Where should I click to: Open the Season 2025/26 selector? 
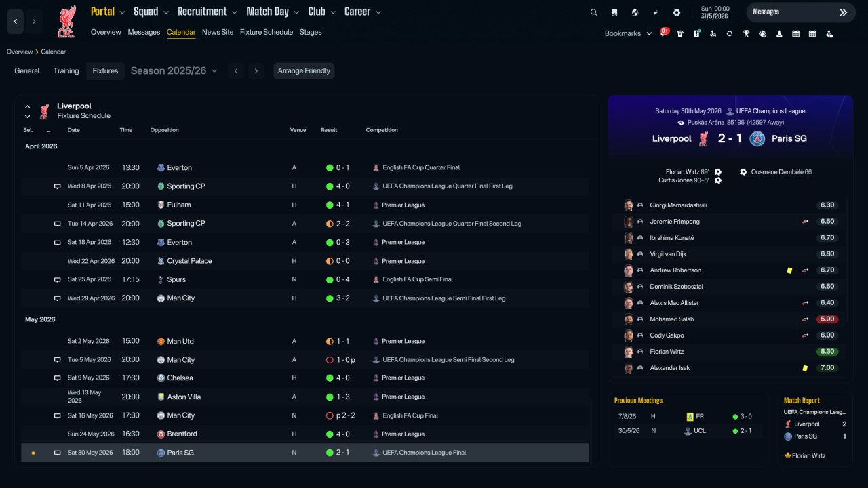[174, 70]
